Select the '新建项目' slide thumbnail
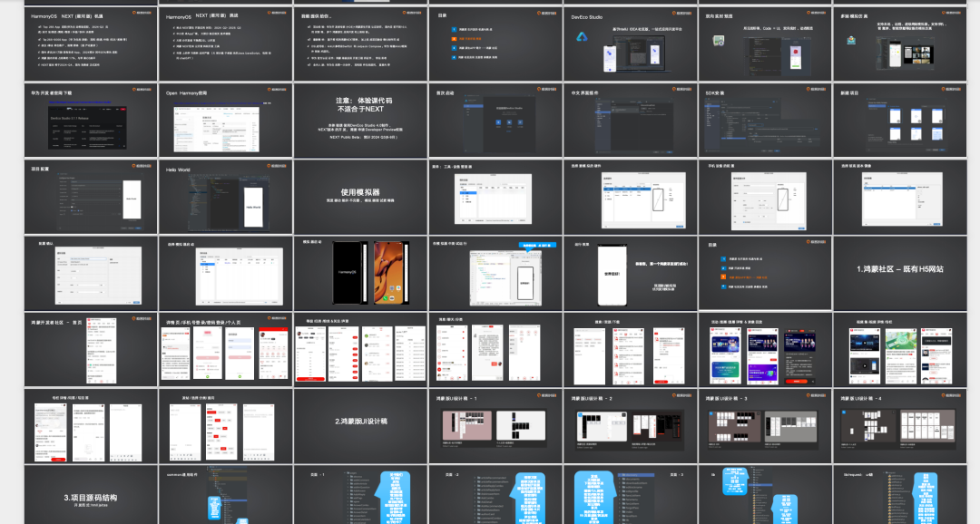Viewport: 980px width, 524px height. click(x=900, y=121)
